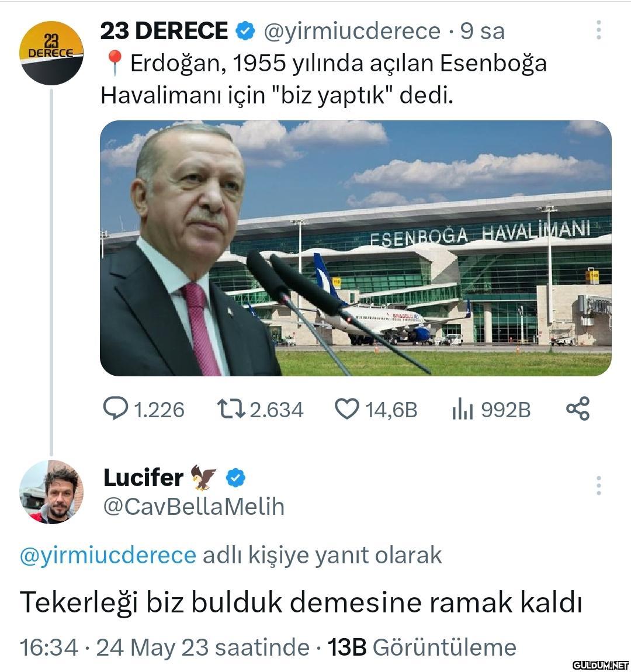The width and height of the screenshot is (631, 672).
Task: Open the 23 DERECE profile avatar
Action: 51,53
